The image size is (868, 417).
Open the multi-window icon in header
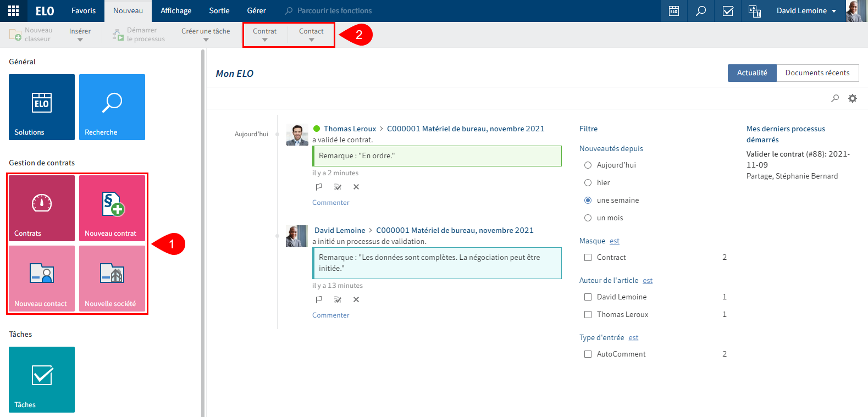coord(755,11)
